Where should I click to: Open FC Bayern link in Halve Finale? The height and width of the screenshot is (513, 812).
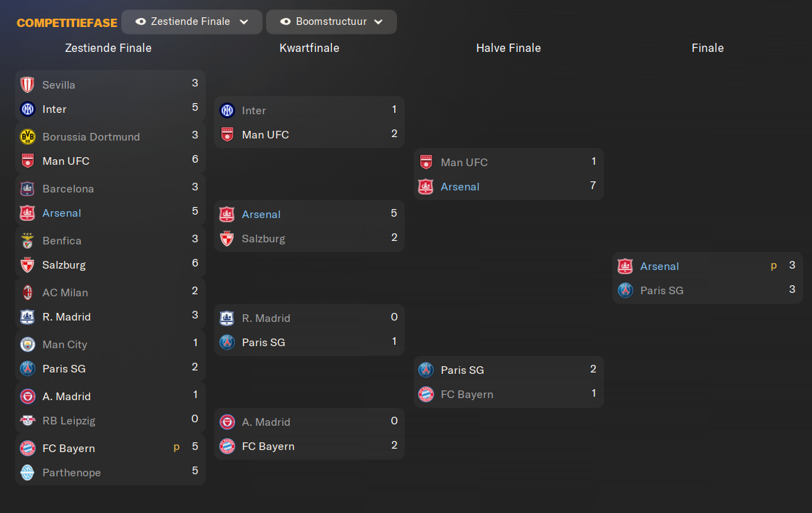tap(466, 395)
